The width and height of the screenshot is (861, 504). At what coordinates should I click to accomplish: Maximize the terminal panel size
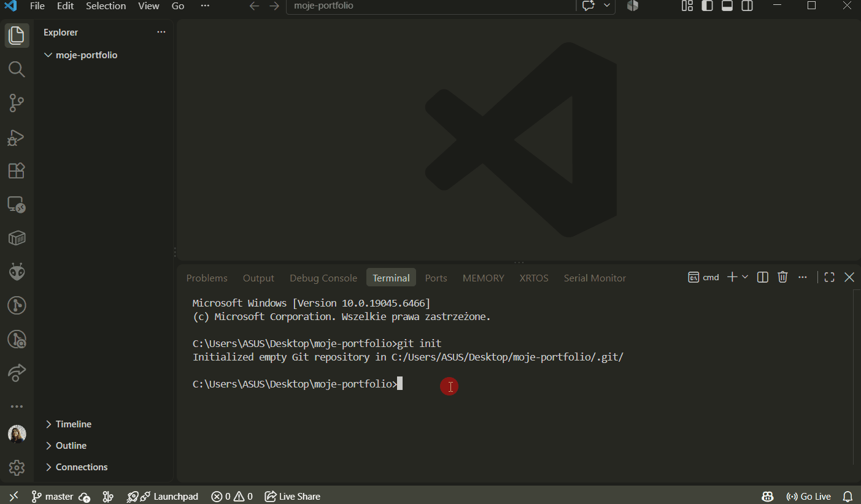[829, 277]
